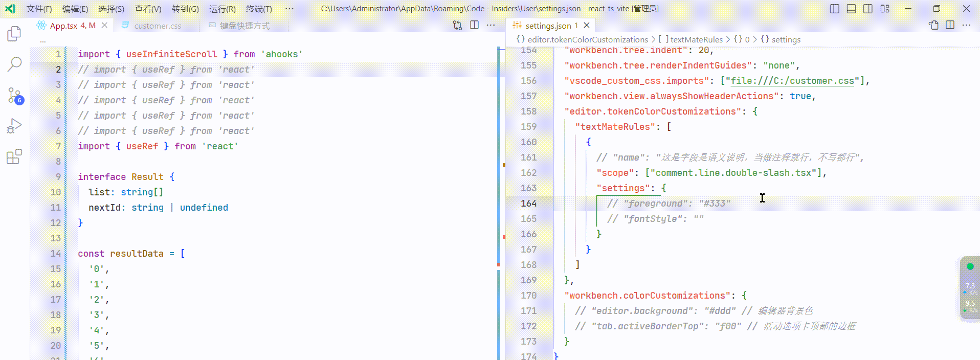Open the 运行(R) menu
Image resolution: width=980 pixels, height=360 pixels.
click(222, 9)
